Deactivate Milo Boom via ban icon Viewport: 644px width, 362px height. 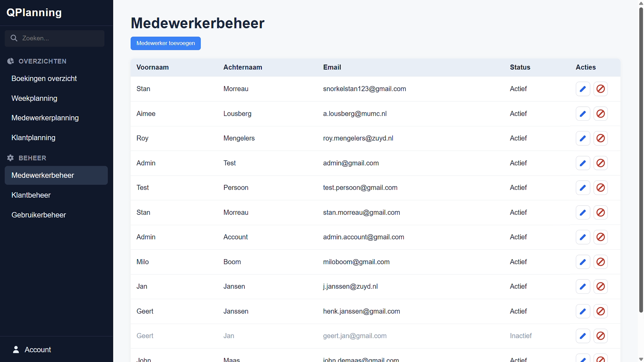601,262
